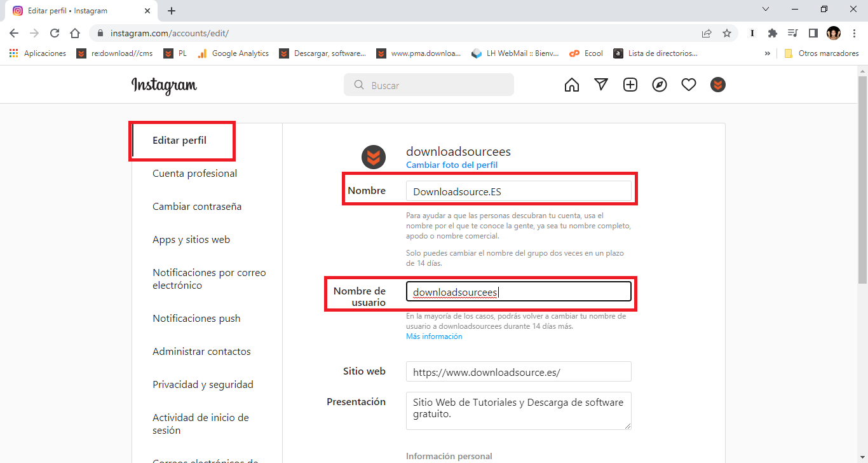868x463 pixels.
Task: Open LH WebMail bookmark
Action: coord(515,53)
